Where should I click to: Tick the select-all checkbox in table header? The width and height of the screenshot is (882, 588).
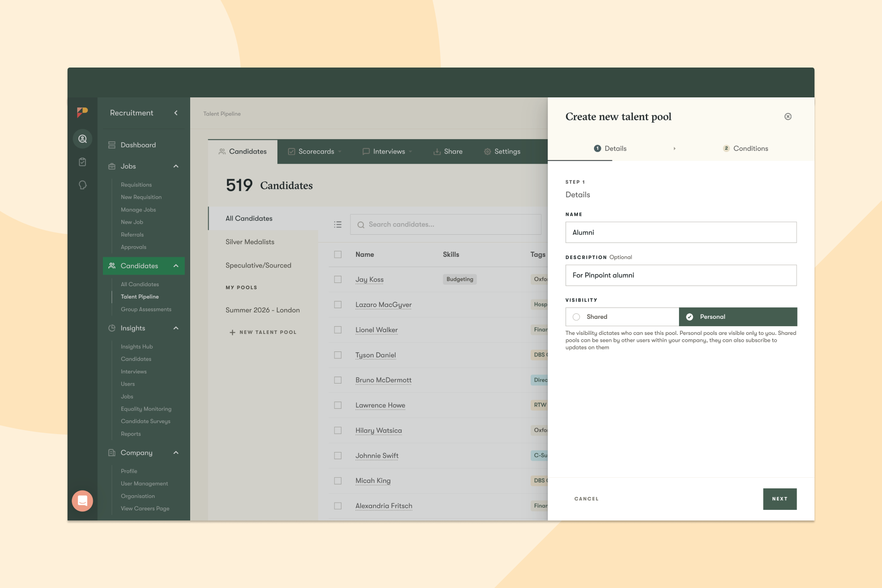click(x=338, y=254)
